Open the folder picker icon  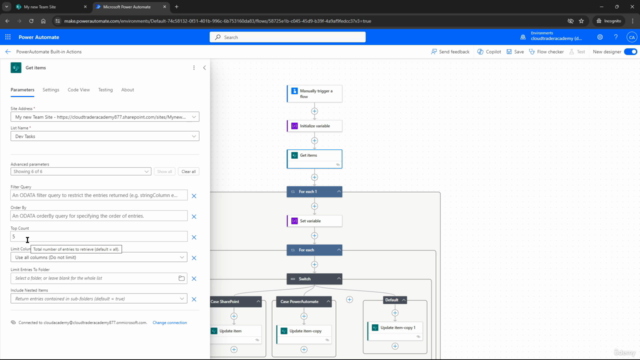tap(181, 278)
